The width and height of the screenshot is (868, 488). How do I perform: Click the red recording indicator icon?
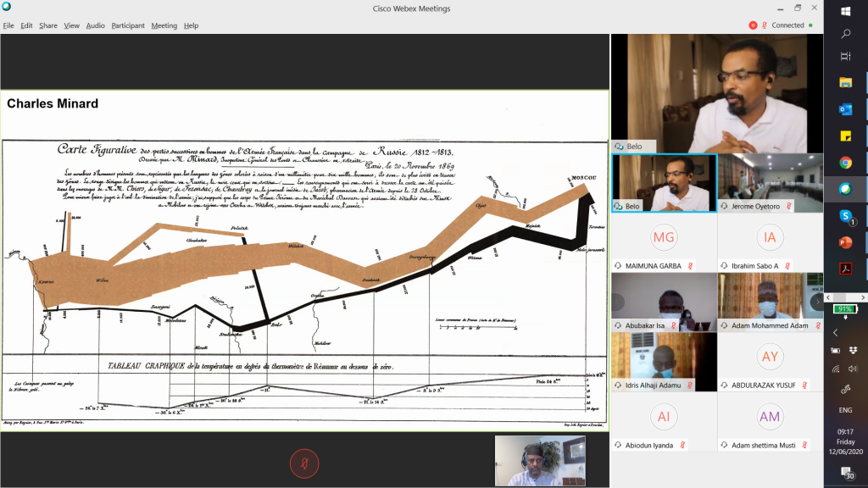point(753,25)
